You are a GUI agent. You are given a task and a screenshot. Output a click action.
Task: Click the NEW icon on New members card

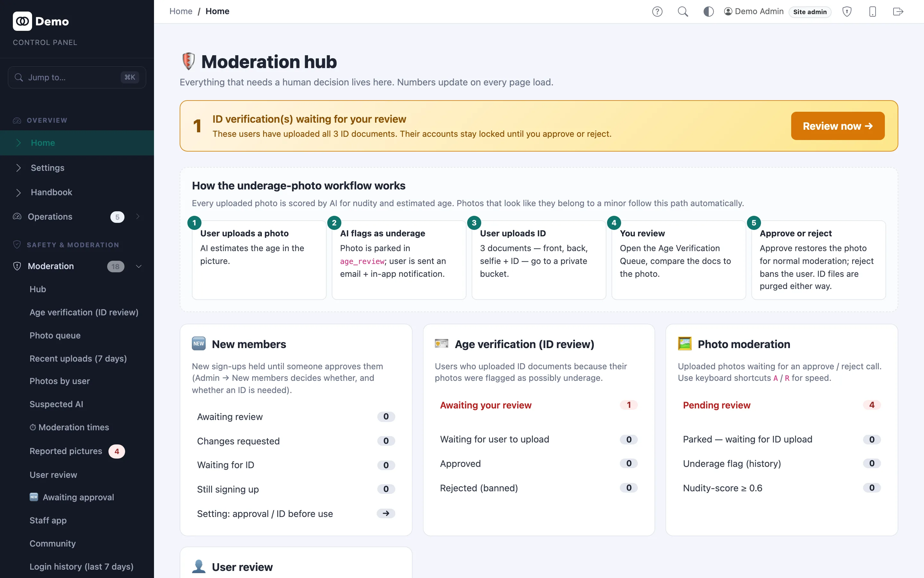coord(199,344)
